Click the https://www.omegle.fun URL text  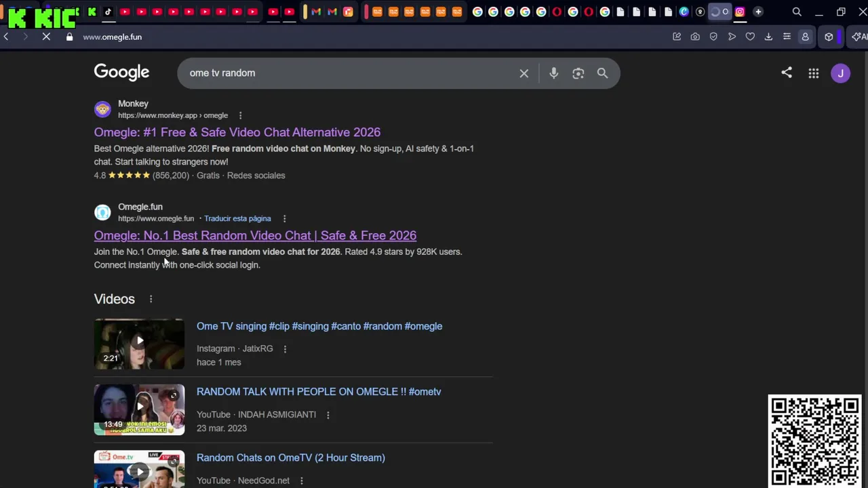(x=156, y=218)
